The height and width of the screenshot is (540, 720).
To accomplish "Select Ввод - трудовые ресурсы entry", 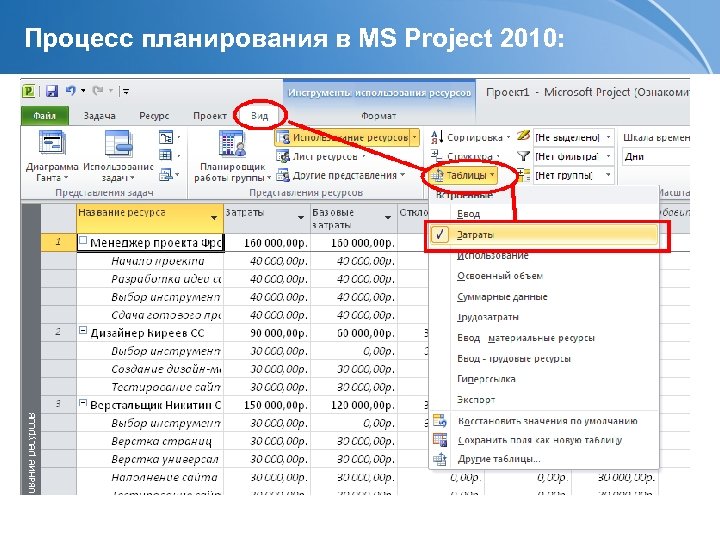I will coord(544,359).
